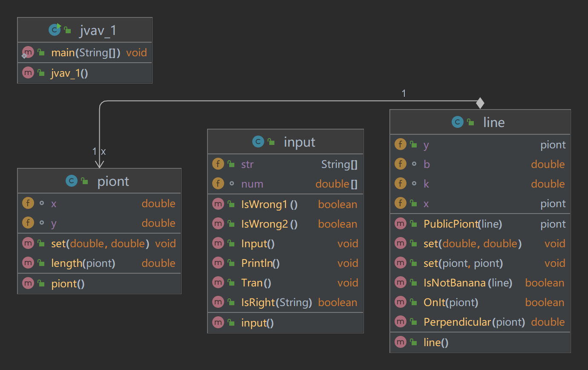The width and height of the screenshot is (588, 370).
Task: Click the input class icon
Action: [258, 142]
